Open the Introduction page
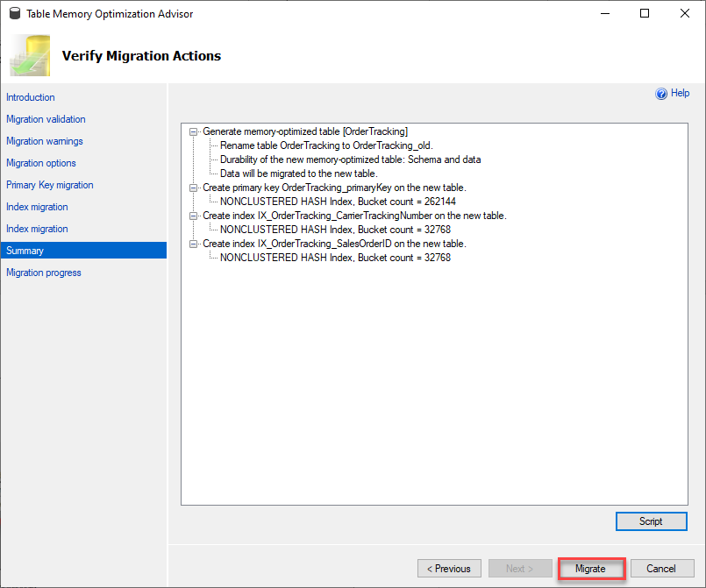Viewport: 706px width, 588px height. (x=31, y=97)
